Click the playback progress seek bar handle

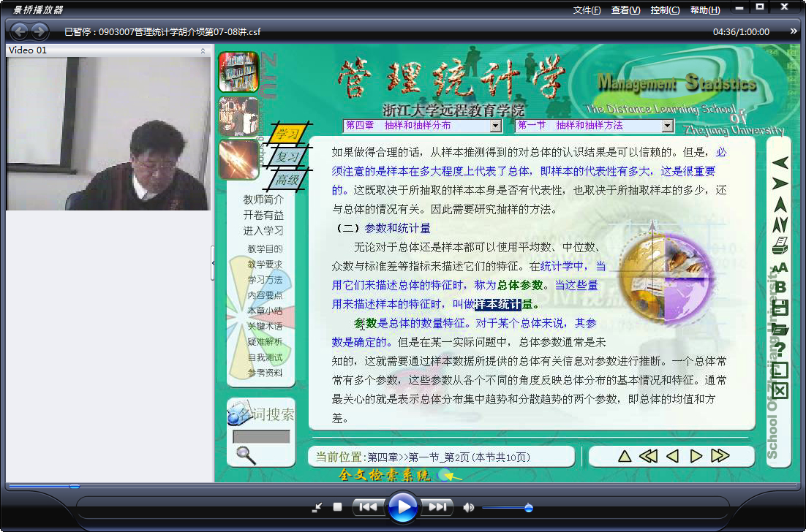[75, 486]
